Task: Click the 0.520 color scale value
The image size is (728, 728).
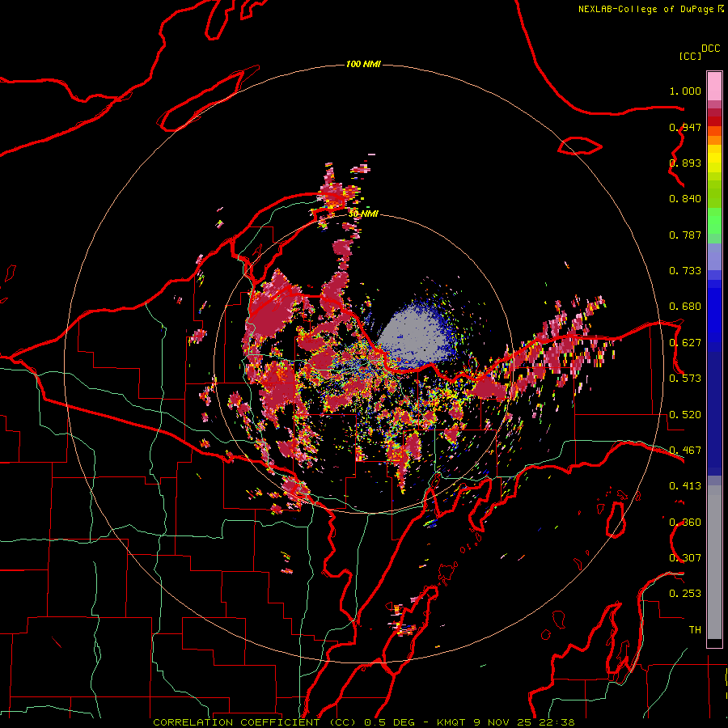Action: tap(685, 415)
